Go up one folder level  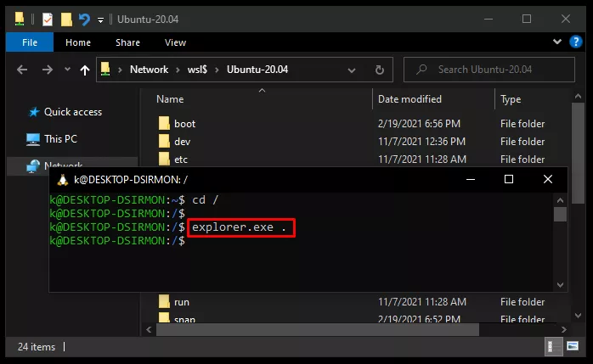85,70
